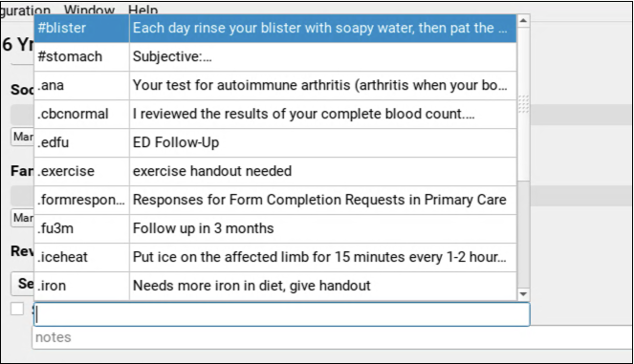Toggle the checkbox left of input field

pos(17,310)
